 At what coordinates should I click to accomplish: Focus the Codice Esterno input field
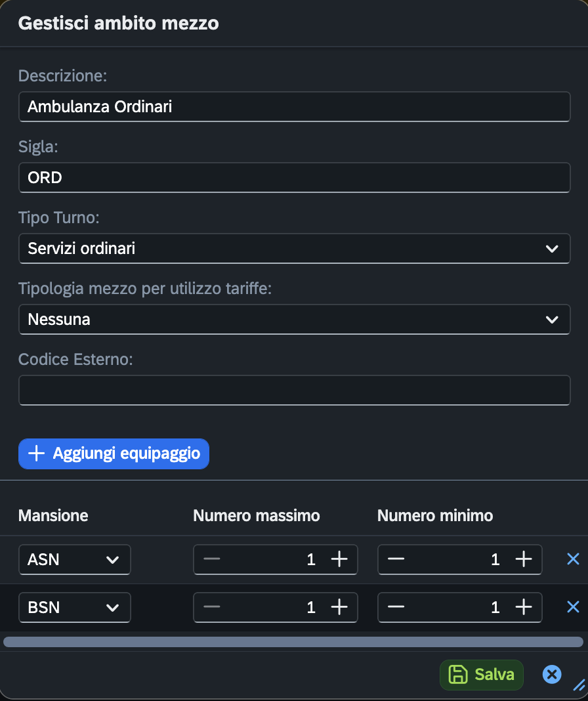click(294, 391)
